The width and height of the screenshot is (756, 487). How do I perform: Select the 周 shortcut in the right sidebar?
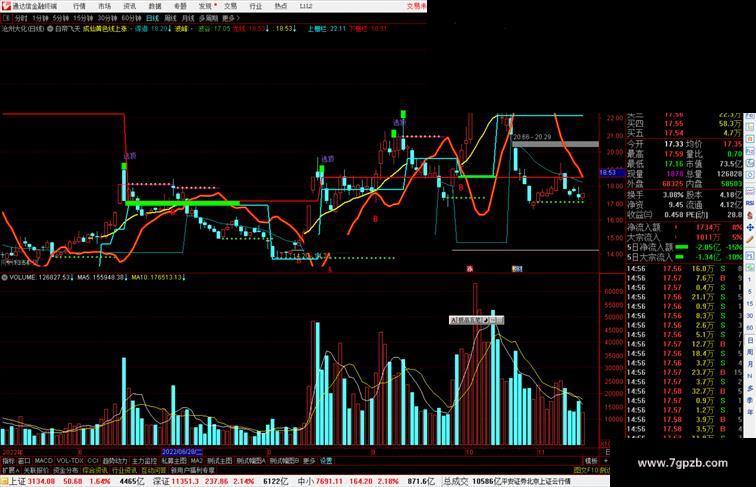click(x=750, y=352)
